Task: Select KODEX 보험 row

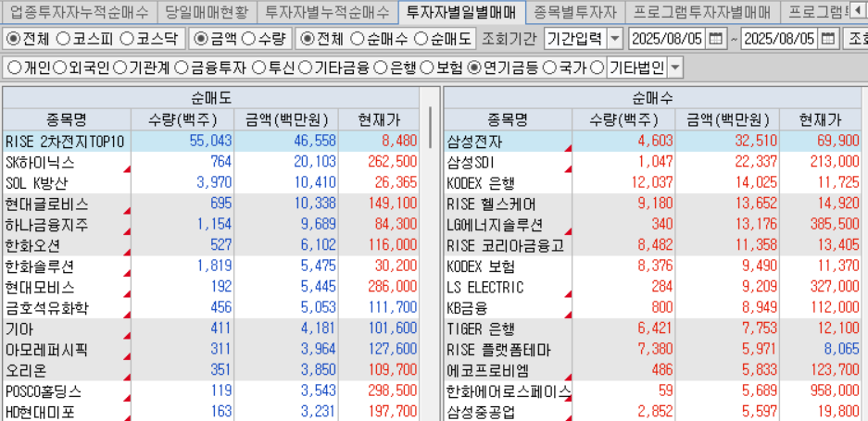Action: coord(653,266)
